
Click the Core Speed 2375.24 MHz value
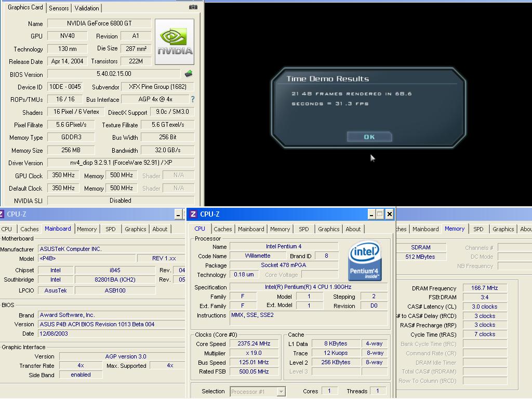254,343
